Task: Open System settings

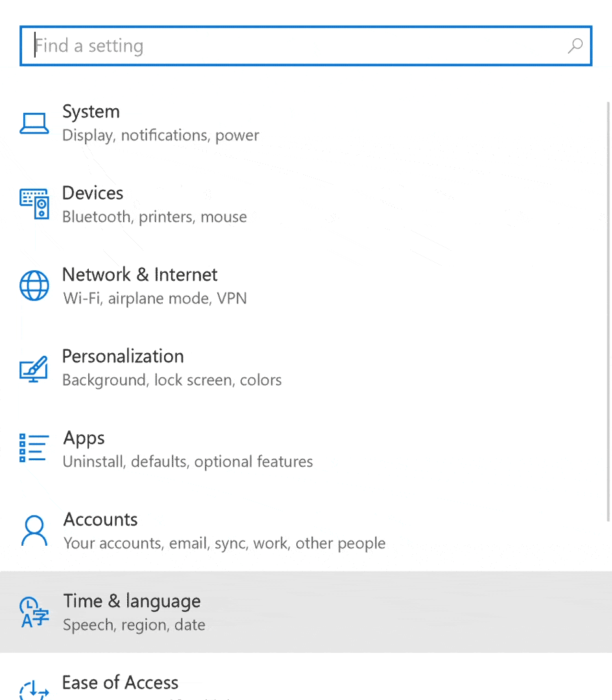Action: coord(91,111)
